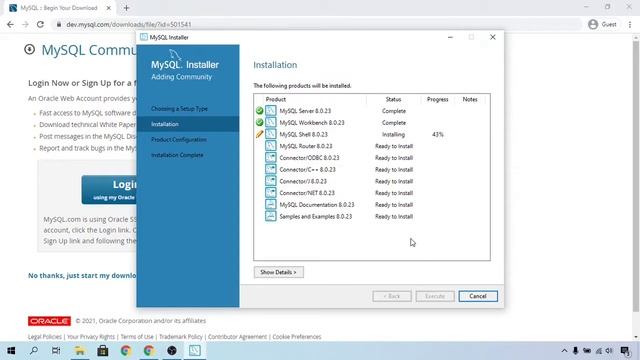Viewport: 640px width, 360px height.
Task: Click the MySQL Installer title bar icon
Action: [x=144, y=37]
